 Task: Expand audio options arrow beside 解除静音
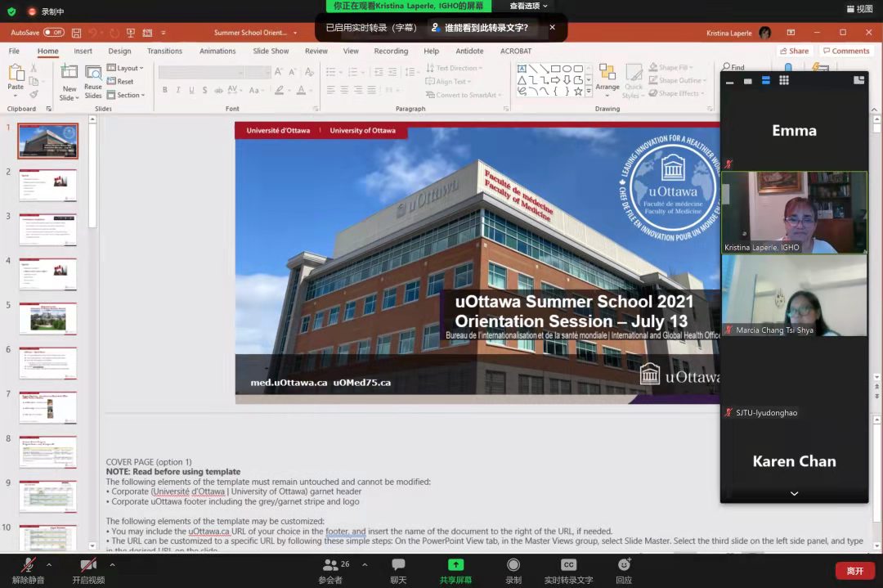click(49, 564)
